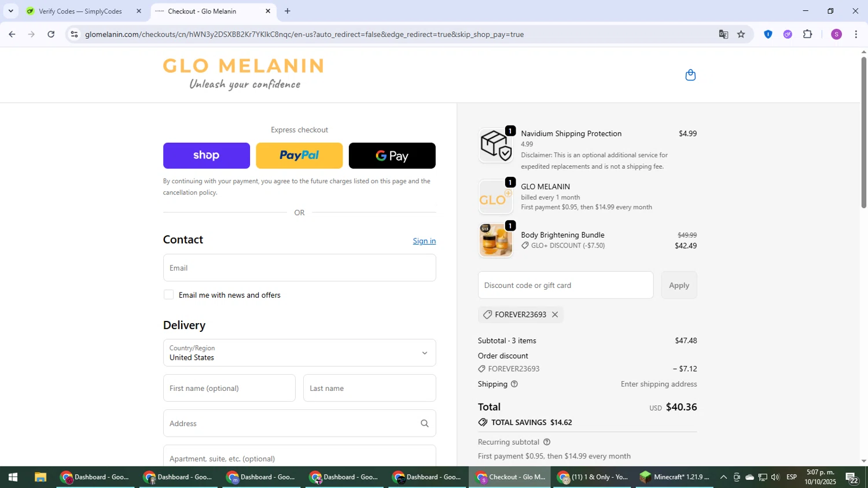Image resolution: width=868 pixels, height=488 pixels.
Task: Bookmark this page with the star
Action: tap(741, 35)
